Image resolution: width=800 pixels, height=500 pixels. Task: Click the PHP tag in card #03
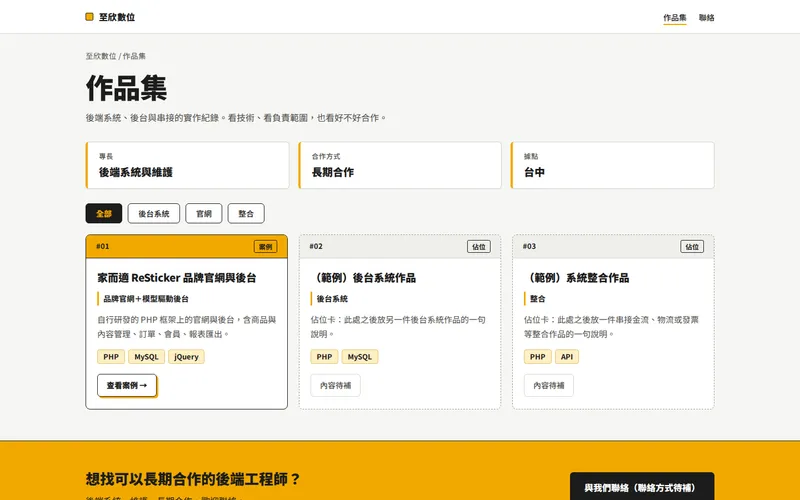tap(537, 357)
